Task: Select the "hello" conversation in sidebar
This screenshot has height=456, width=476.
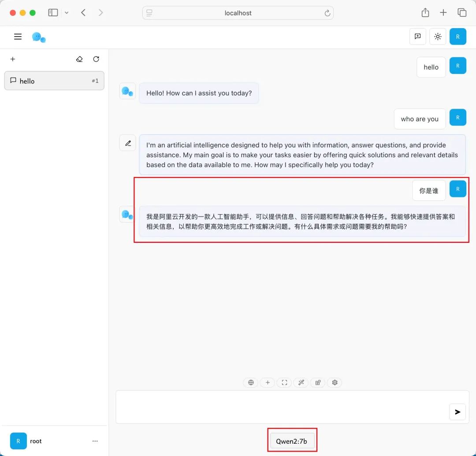Action: pyautogui.click(x=54, y=81)
